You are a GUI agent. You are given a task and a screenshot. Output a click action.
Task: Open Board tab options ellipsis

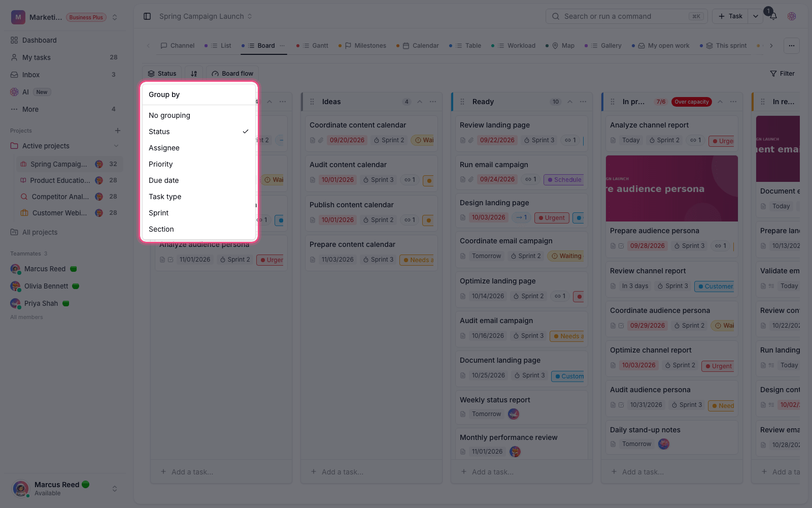[282, 46]
